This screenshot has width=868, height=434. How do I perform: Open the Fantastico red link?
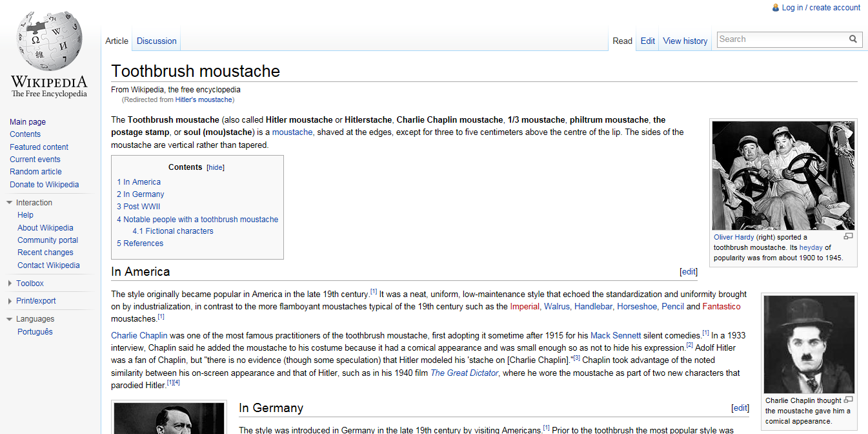click(722, 307)
